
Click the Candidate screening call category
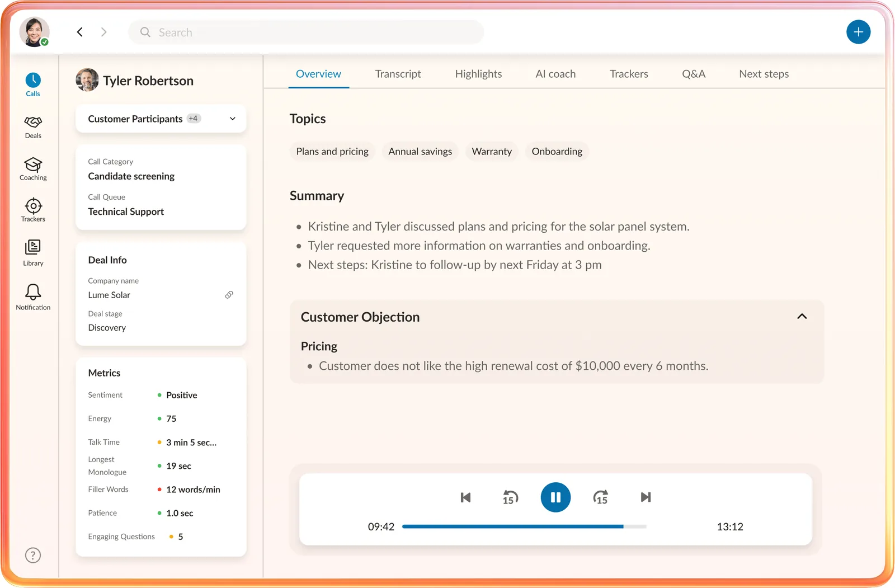(x=131, y=176)
